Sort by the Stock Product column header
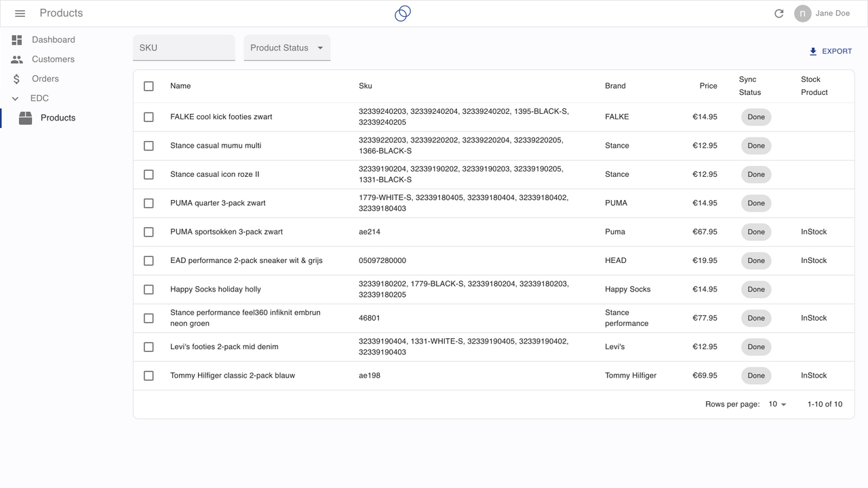Screen dimensions: 868x488 (x=814, y=86)
